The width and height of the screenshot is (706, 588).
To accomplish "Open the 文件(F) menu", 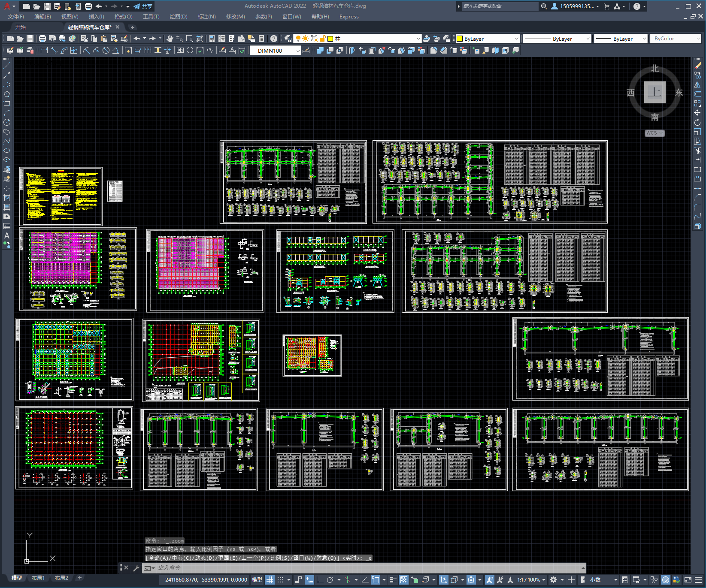I will [x=16, y=17].
